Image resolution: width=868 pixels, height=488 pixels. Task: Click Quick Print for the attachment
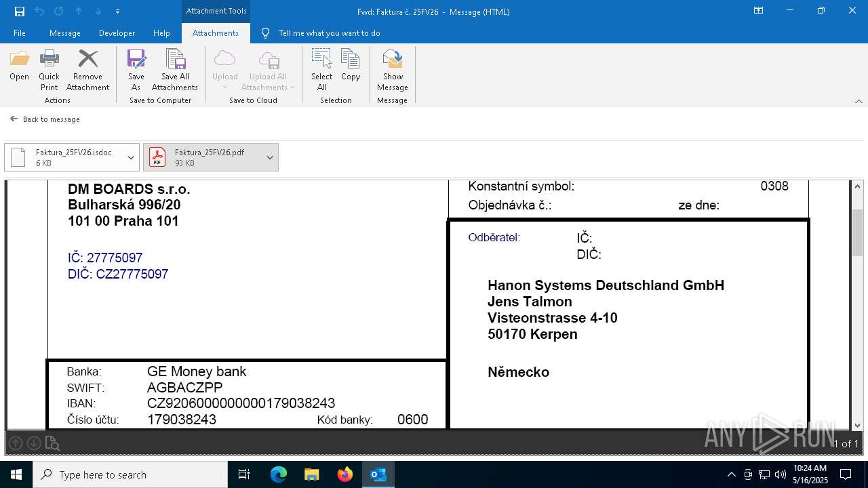point(49,70)
